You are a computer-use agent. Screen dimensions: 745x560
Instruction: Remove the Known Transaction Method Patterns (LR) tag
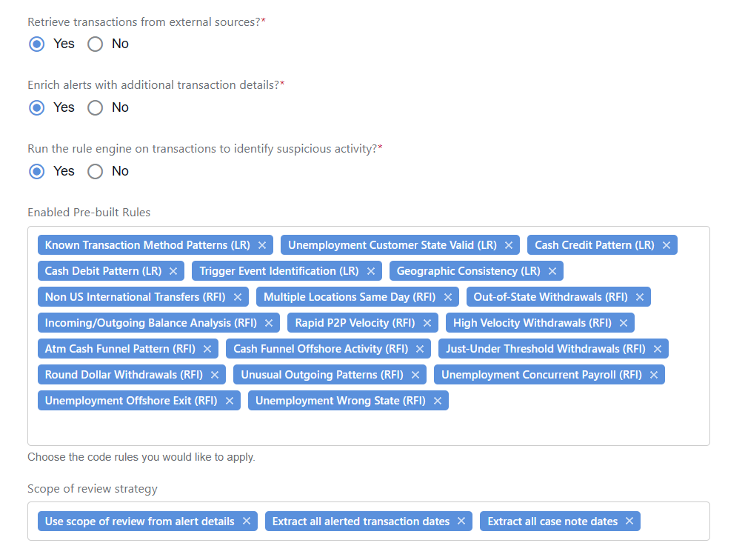[x=262, y=245]
